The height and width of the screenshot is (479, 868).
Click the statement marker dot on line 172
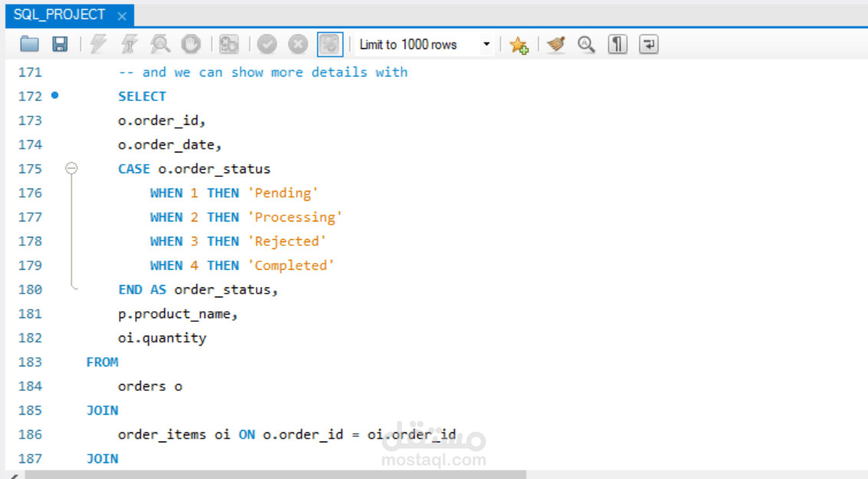click(x=54, y=96)
